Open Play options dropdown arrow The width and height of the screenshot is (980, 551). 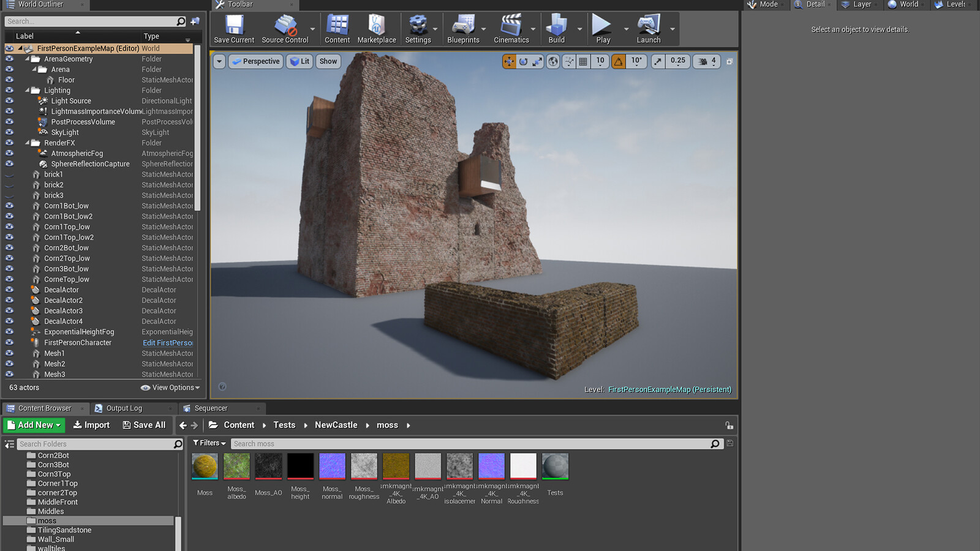(626, 29)
